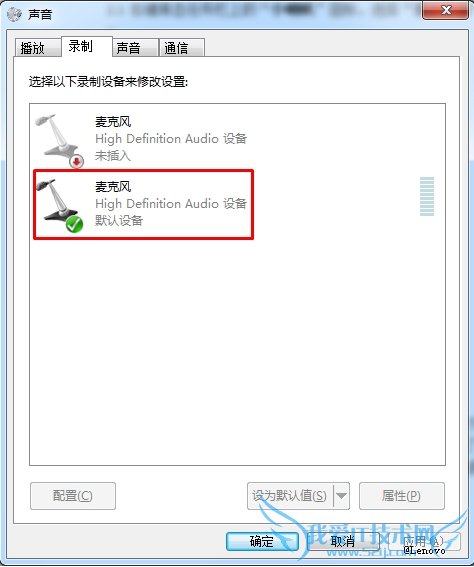Image resolution: width=474 pixels, height=567 pixels.
Task: Open dropdown arrow beside 设为默认值(S)
Action: pos(341,495)
